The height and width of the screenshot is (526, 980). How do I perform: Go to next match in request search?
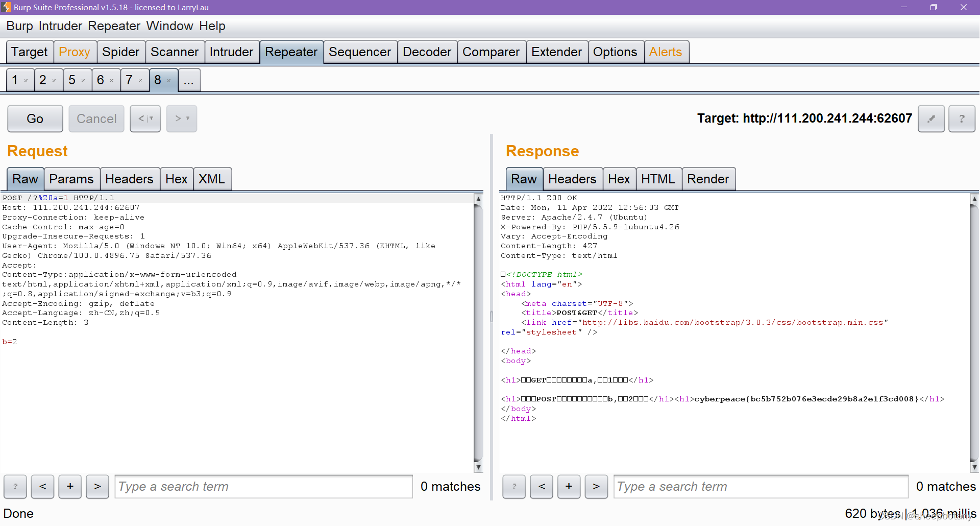97,486
